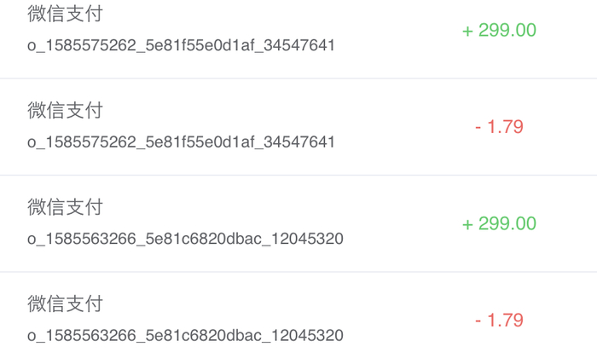Click the red -1.79 amount for order 12045320
This screenshot has width=597, height=364.
tap(499, 321)
